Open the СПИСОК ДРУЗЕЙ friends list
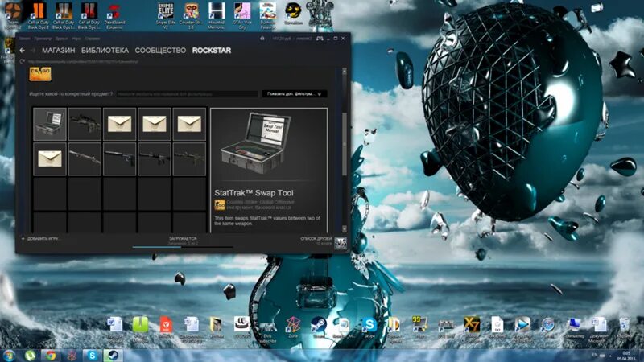 pyautogui.click(x=316, y=238)
